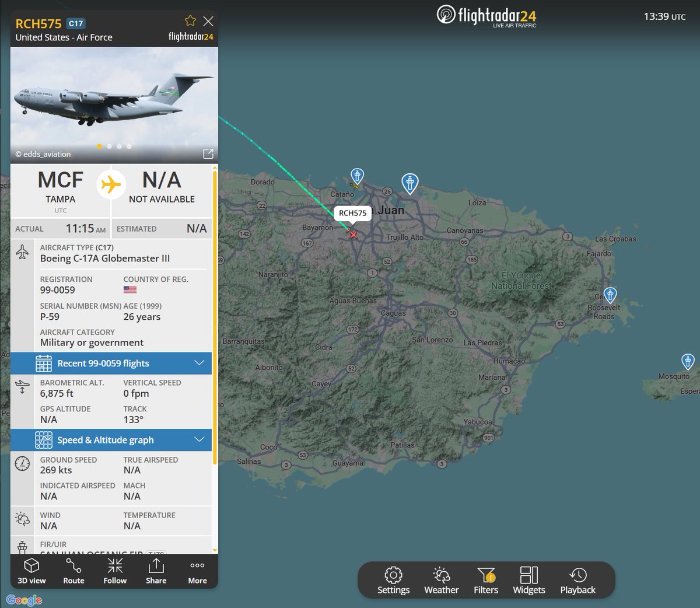700x608 pixels.
Task: Open the Widgets panel
Action: pos(529,581)
